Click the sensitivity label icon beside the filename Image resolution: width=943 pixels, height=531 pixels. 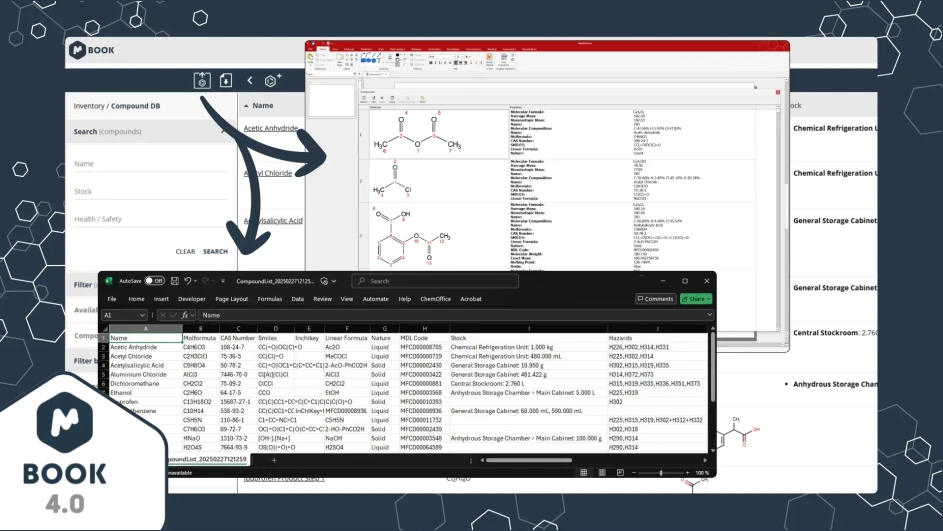tap(324, 281)
